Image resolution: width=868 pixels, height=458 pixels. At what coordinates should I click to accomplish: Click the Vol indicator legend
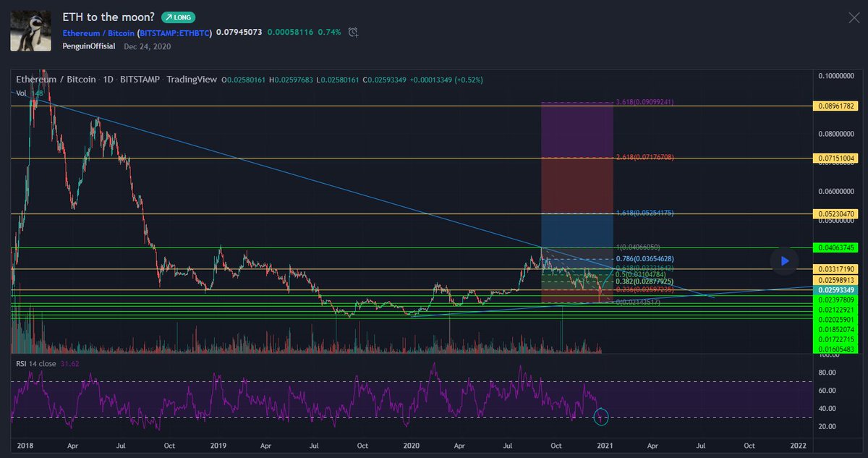pyautogui.click(x=22, y=93)
